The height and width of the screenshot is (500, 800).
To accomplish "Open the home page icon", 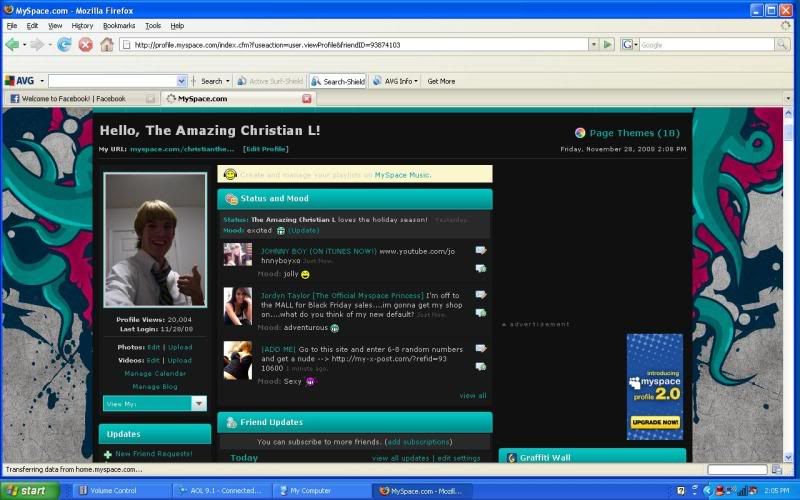I will pyautogui.click(x=107, y=45).
